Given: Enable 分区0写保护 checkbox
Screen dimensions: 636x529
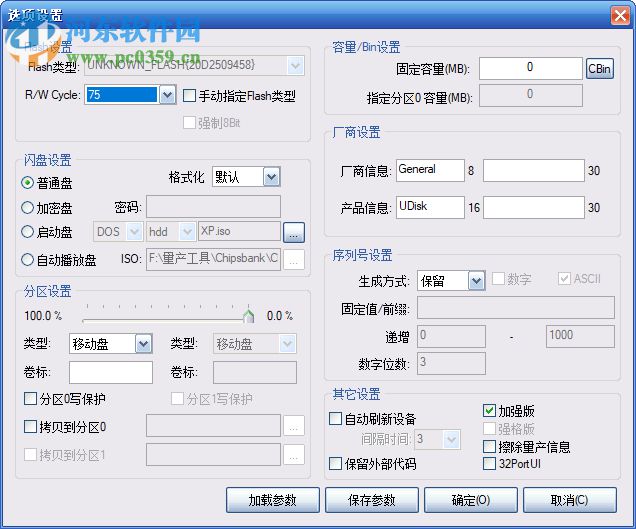Looking at the screenshot, I should click(65, 399).
